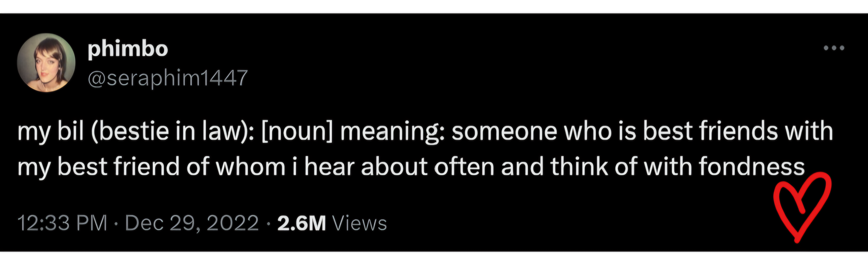Image resolution: width=868 pixels, height=267 pixels.
Task: Open phimbo's profile picture
Action: click(x=46, y=62)
